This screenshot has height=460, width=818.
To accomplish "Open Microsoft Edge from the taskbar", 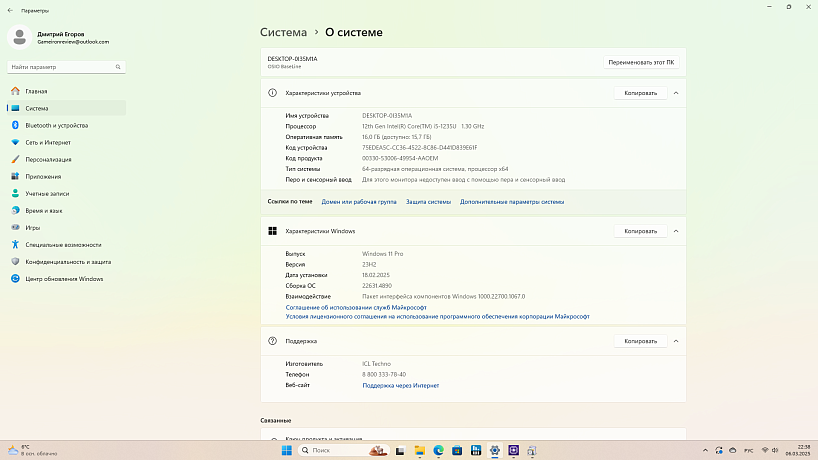I will [x=438, y=451].
